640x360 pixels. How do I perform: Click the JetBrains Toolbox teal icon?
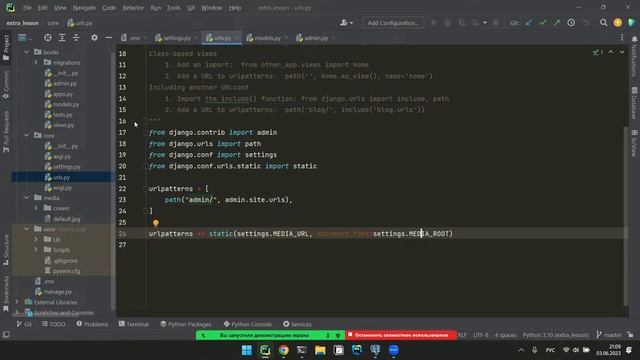click(631, 23)
